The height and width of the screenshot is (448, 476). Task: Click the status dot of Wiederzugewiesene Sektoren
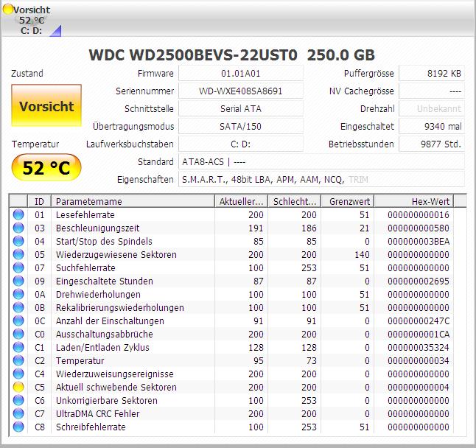[x=18, y=254]
